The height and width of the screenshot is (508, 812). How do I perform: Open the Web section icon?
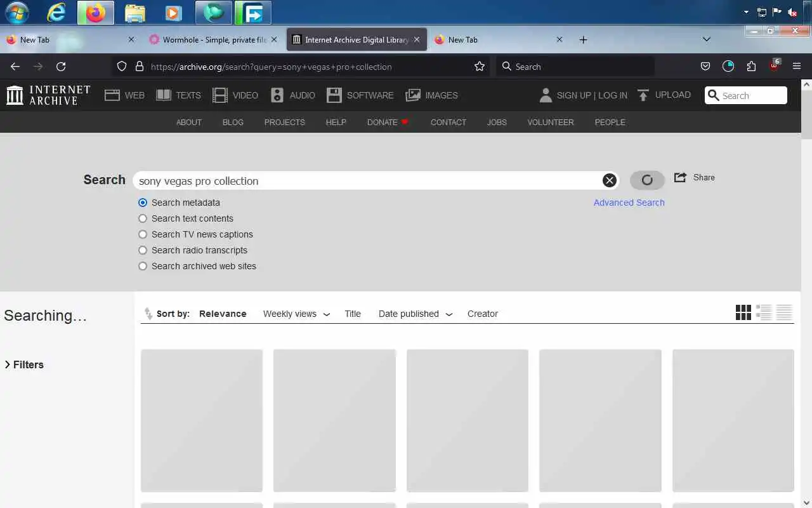[112, 95]
